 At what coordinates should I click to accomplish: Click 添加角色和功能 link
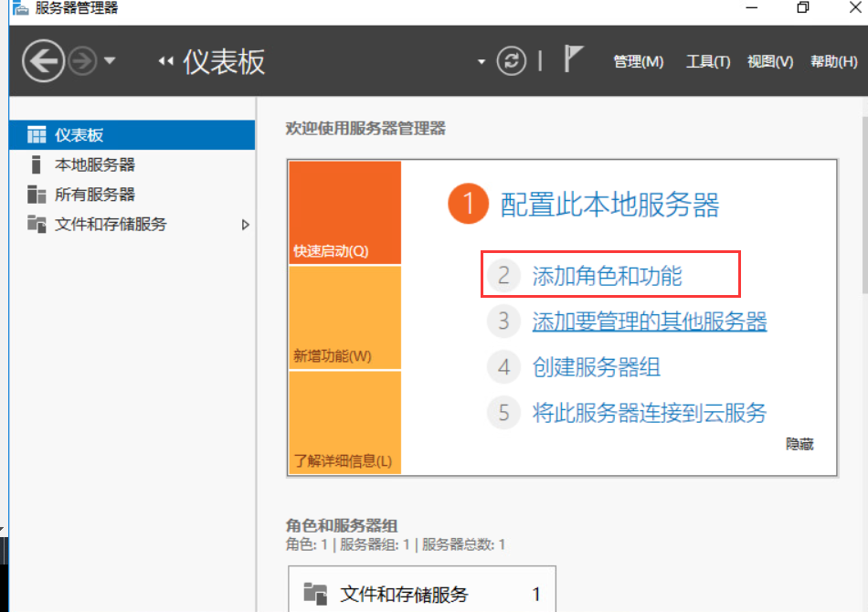(607, 276)
